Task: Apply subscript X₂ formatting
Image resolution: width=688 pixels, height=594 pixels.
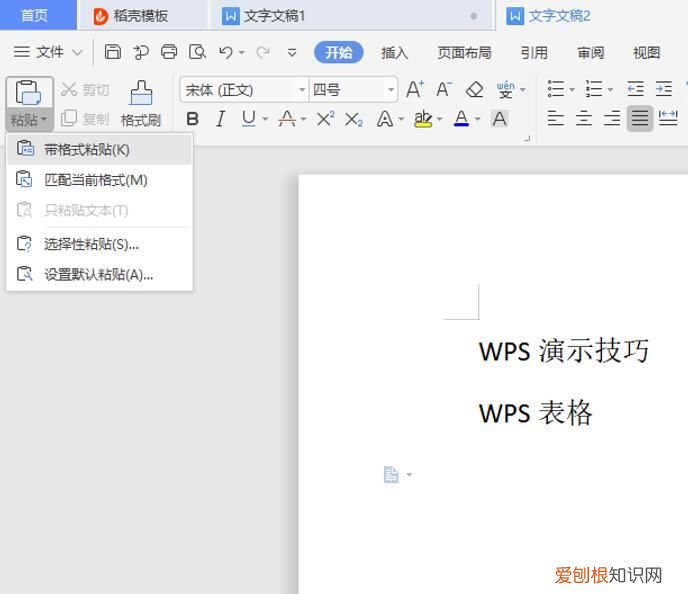Action: point(354,119)
